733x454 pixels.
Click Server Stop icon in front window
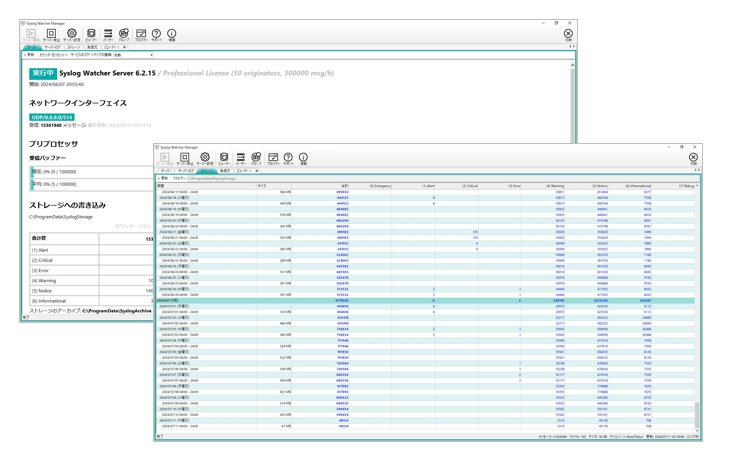pos(184,158)
